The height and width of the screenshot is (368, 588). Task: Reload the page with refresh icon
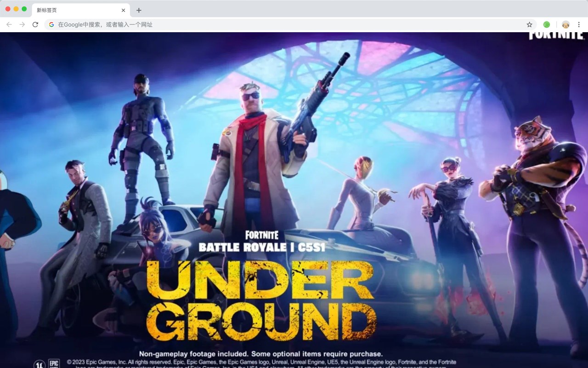[x=35, y=24]
